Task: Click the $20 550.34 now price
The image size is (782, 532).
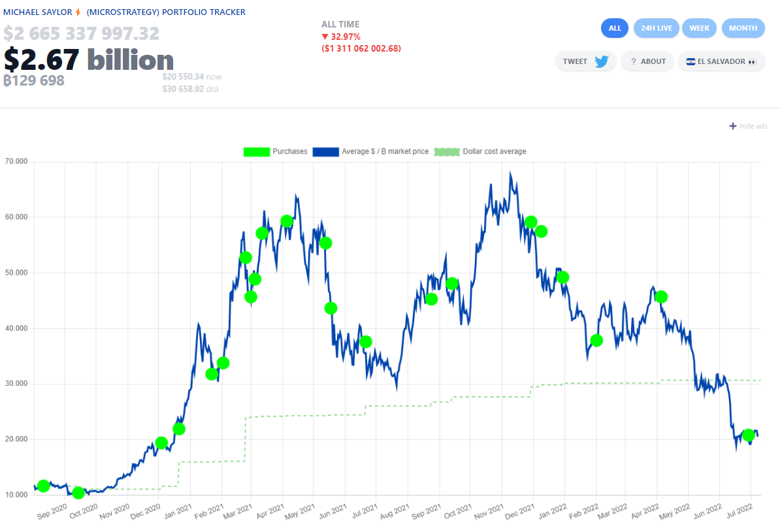Action: tap(192, 77)
